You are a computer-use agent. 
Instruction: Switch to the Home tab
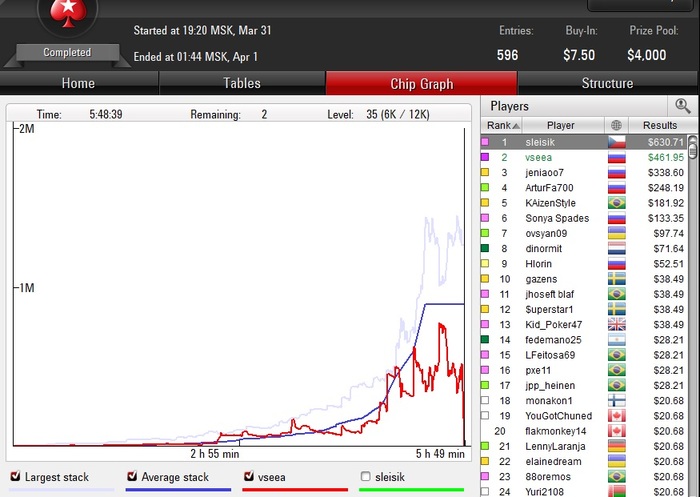coord(79,83)
